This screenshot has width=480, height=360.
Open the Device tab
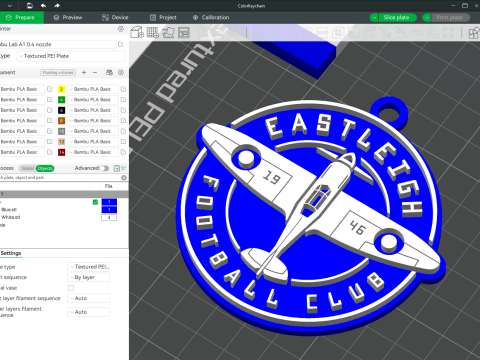115,18
